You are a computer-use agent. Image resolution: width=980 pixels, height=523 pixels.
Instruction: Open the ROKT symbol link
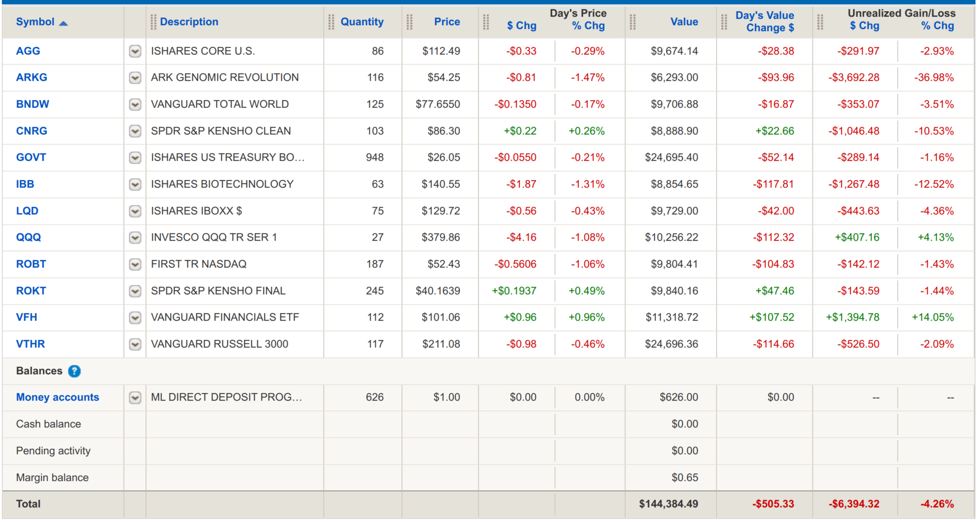click(x=31, y=291)
